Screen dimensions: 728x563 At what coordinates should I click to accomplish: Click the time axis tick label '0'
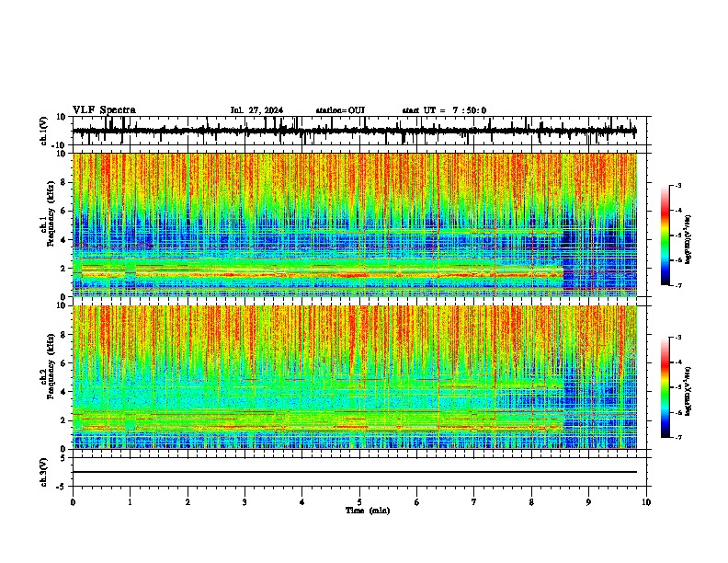73,502
